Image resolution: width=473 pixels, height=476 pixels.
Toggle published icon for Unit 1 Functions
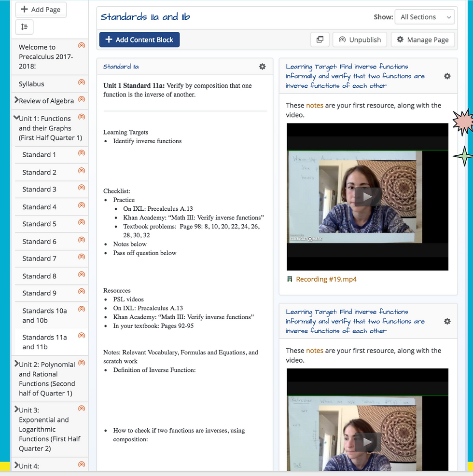click(82, 117)
